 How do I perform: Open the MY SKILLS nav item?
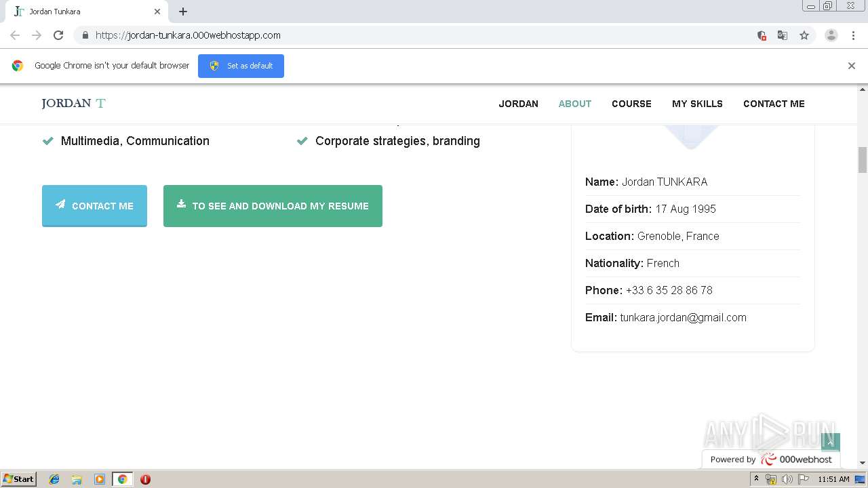697,104
